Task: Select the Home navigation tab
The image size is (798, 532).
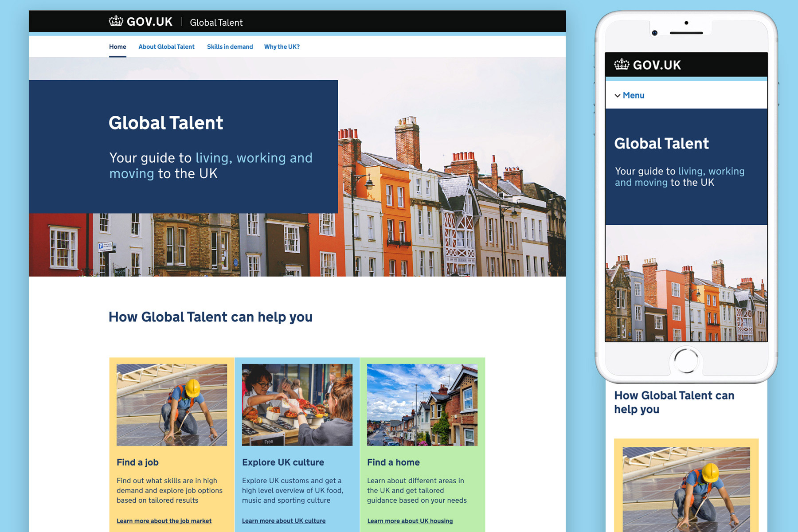Action: (x=117, y=47)
